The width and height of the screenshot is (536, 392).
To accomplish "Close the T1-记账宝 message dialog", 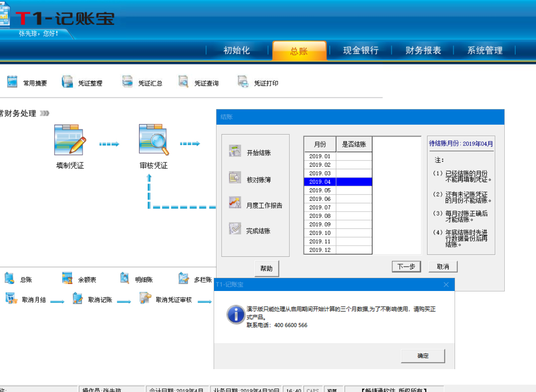I will [x=446, y=285].
